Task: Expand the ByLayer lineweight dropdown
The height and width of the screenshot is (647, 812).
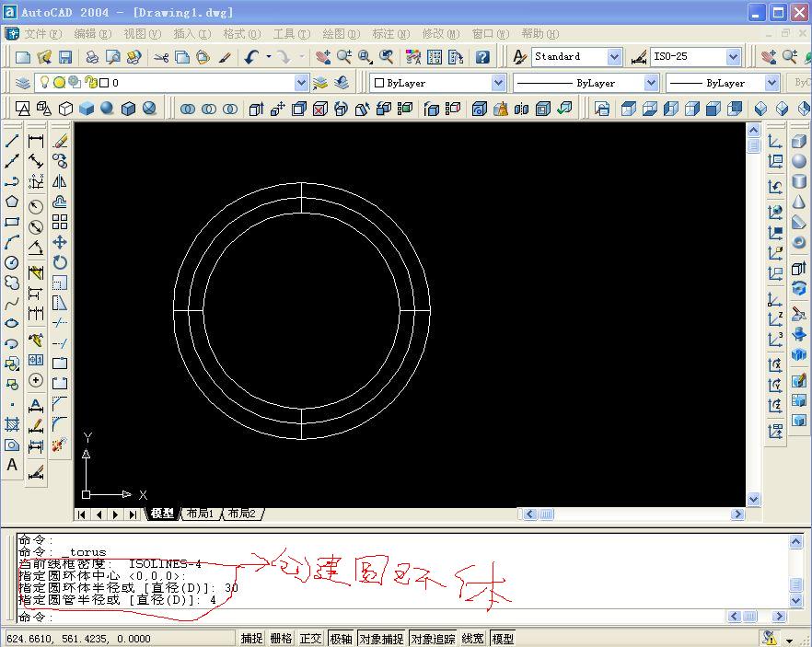Action: 772,83
